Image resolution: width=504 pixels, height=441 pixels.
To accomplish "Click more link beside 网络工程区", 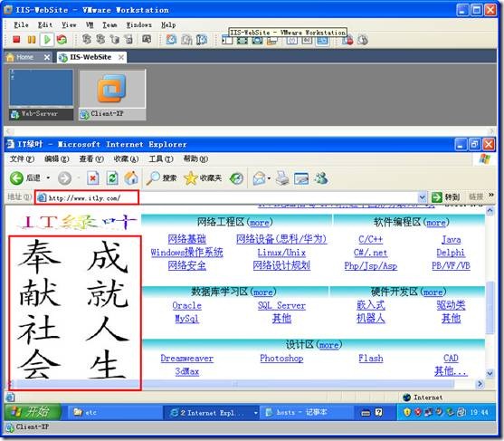I will pos(260,222).
